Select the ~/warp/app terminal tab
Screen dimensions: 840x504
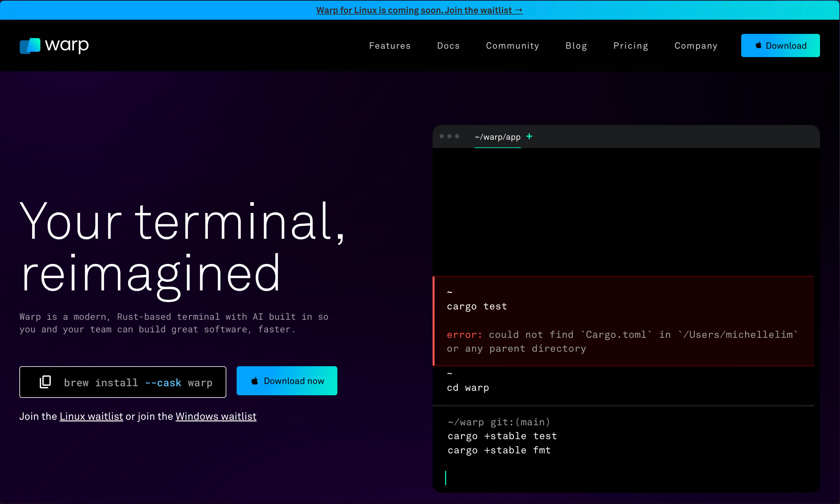497,137
